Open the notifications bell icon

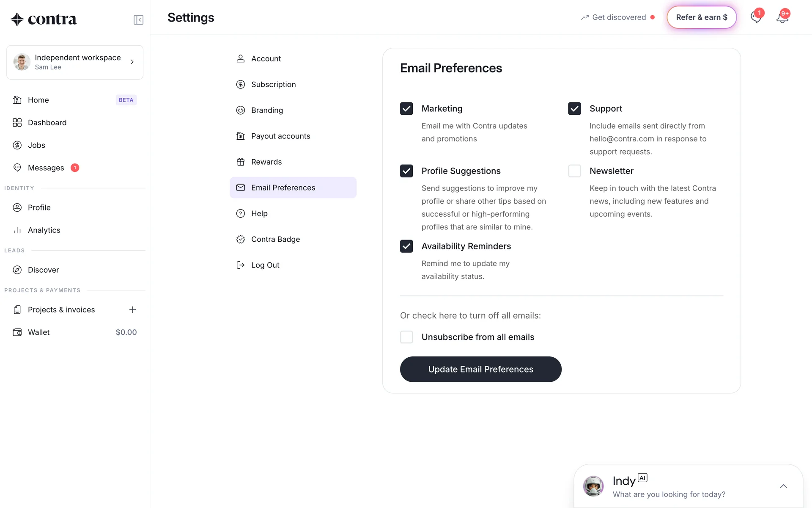tap(782, 18)
